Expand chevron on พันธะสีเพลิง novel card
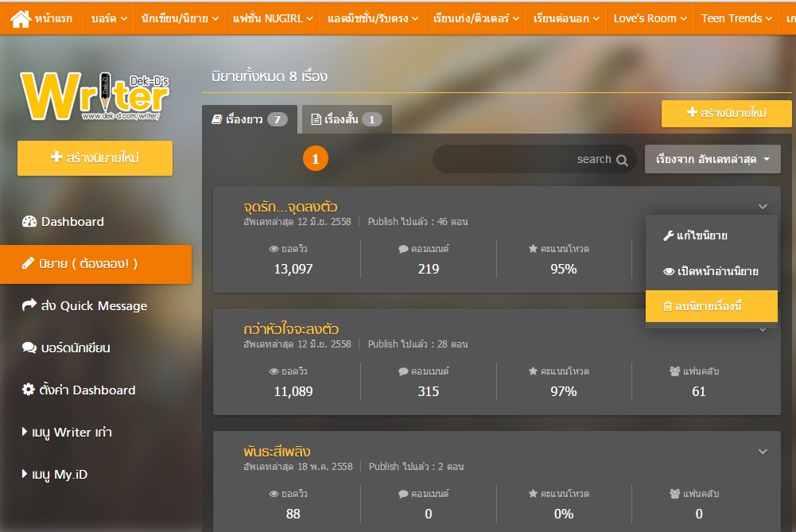 tap(763, 452)
